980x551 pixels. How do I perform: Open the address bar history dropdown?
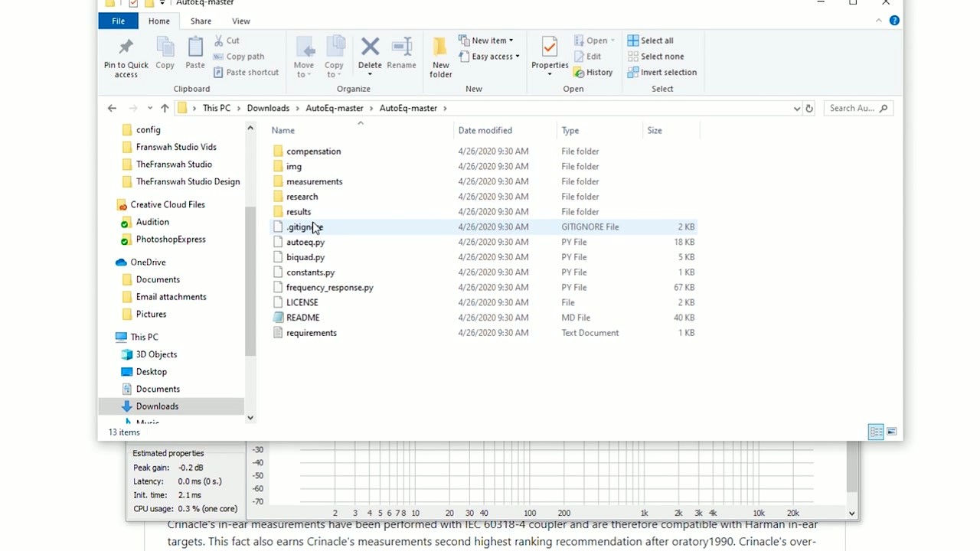(796, 108)
